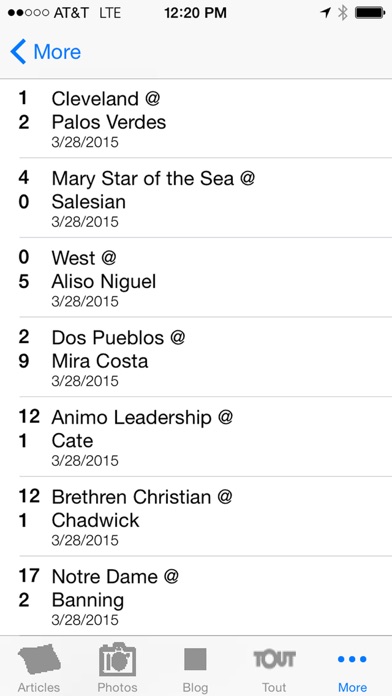
Task: Open the Tout logo icon
Action: pos(274,659)
